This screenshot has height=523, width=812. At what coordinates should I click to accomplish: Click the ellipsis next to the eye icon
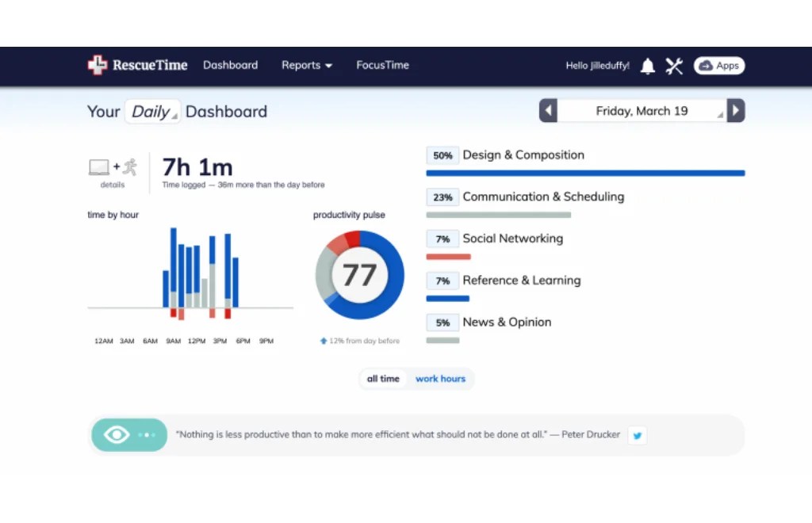coord(145,434)
